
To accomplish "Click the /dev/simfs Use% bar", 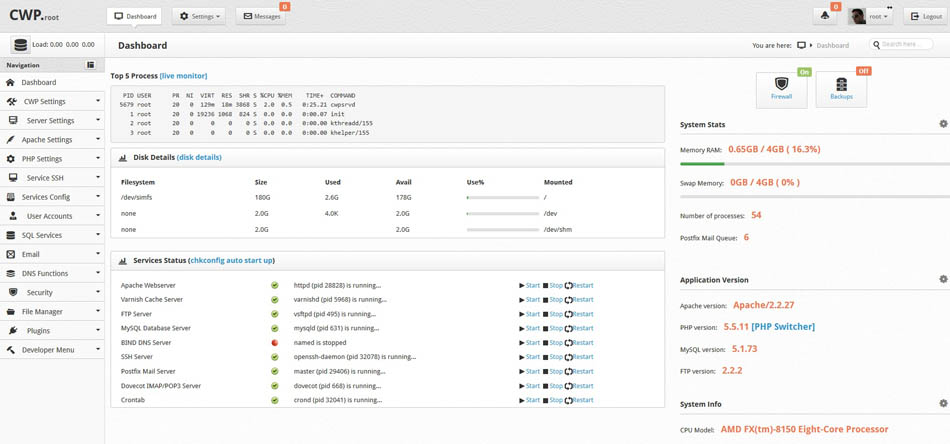I will click(x=502, y=197).
